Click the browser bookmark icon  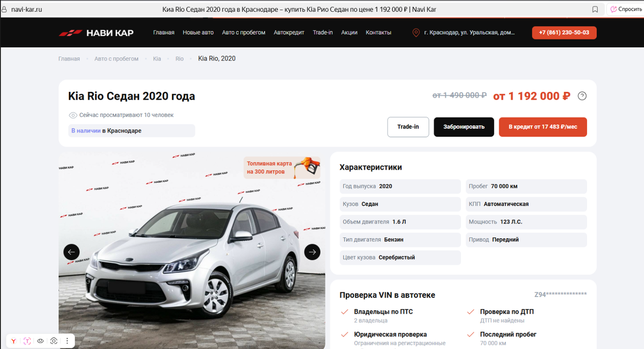coord(595,9)
